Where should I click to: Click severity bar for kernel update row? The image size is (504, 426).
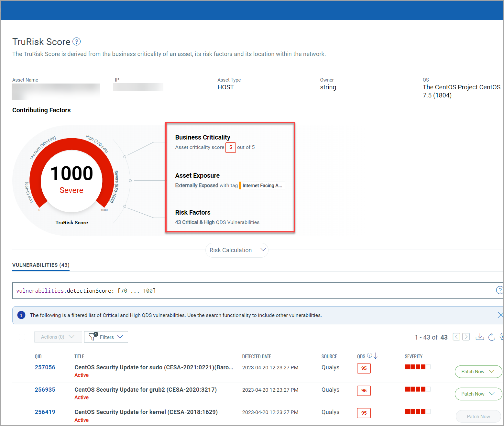tap(418, 411)
